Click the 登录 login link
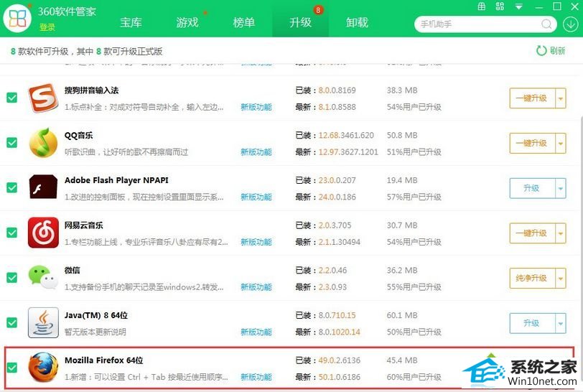 tap(47, 27)
